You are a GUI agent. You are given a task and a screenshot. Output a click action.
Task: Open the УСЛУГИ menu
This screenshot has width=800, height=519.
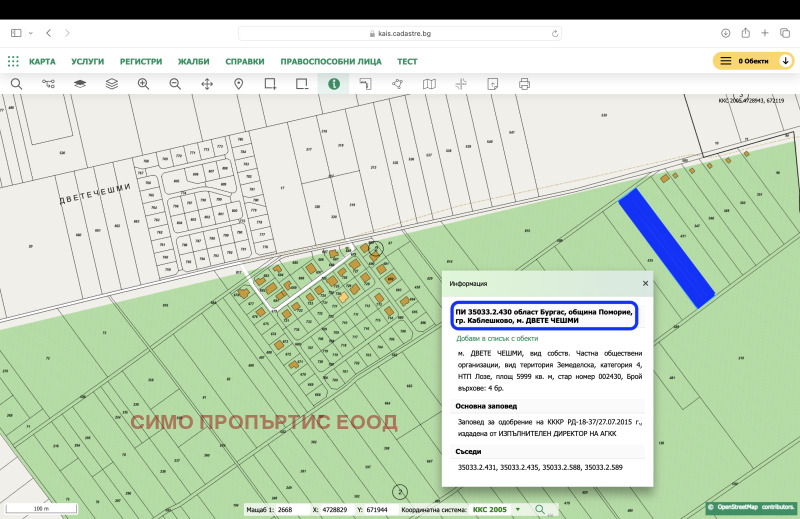tap(88, 61)
